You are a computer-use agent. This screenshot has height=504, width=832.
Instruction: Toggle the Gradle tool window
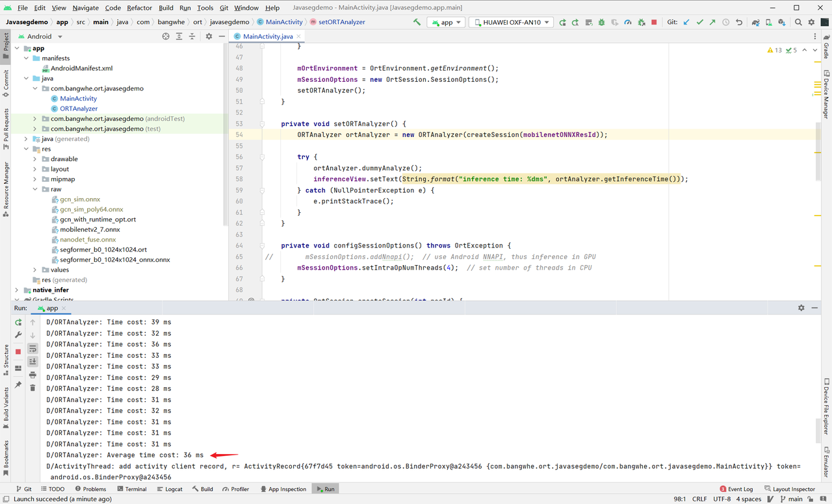[x=826, y=47]
